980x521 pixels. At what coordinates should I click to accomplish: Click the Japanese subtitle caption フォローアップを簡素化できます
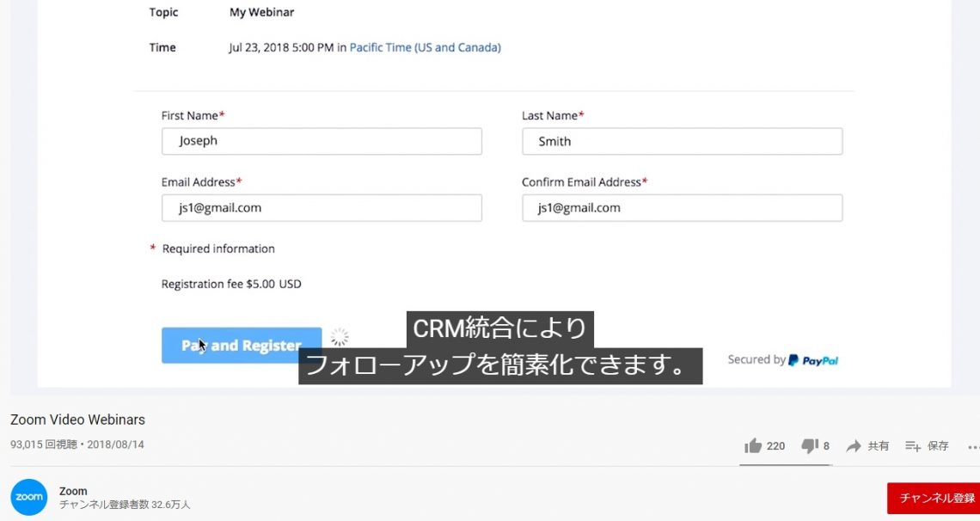[500, 366]
